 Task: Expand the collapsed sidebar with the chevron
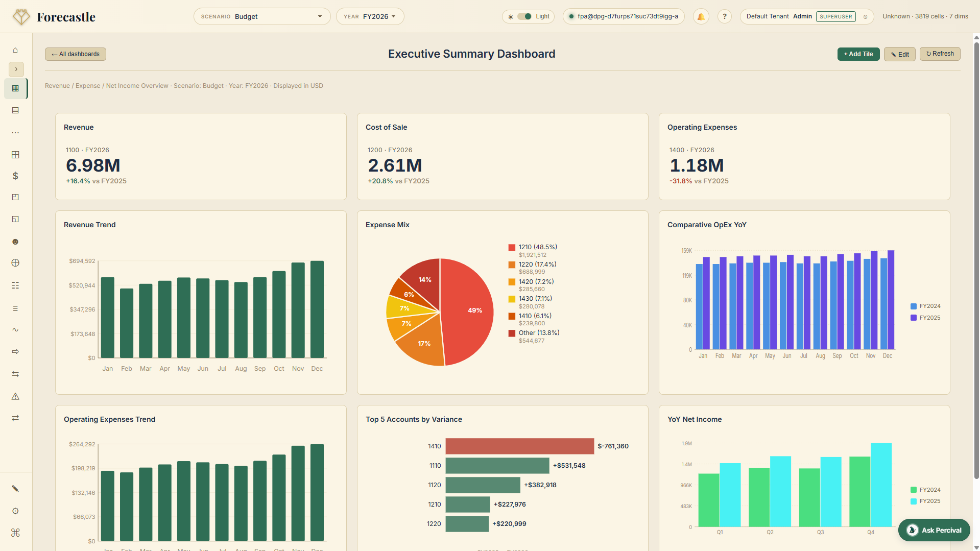[16, 69]
